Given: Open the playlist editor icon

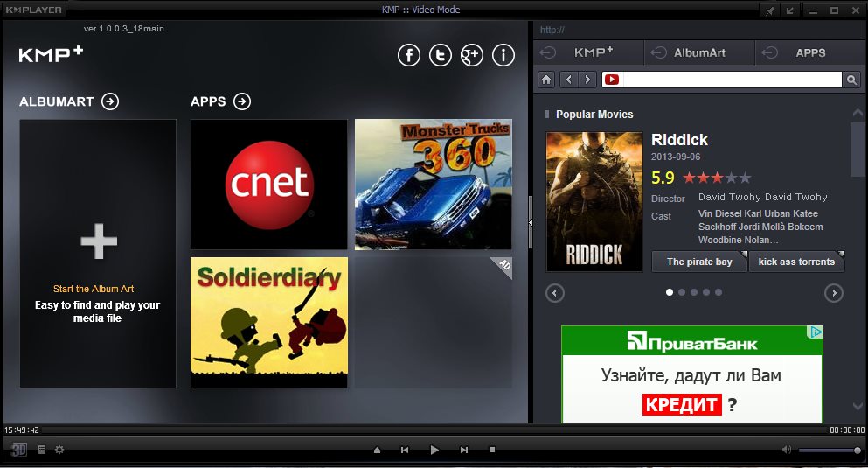Looking at the screenshot, I should pos(41,450).
